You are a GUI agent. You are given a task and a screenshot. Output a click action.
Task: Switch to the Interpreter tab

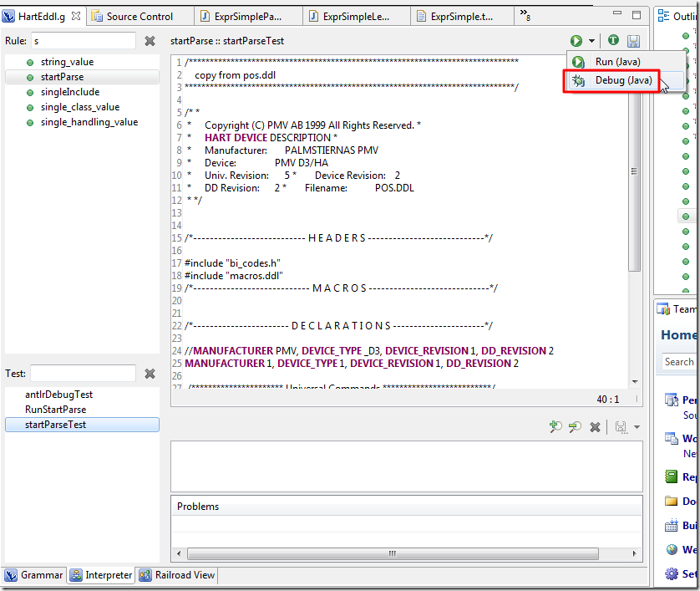coord(101,575)
